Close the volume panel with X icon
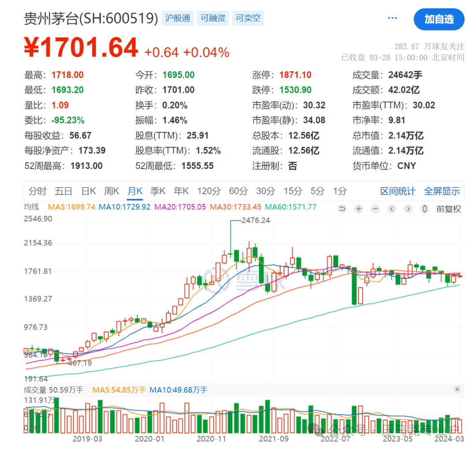Viewport: 476px width, 449px height. [x=457, y=389]
